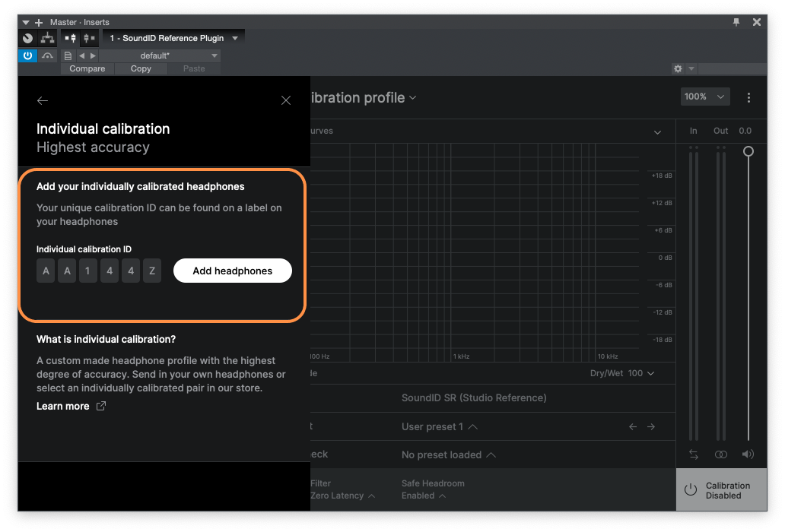Expand the calibration profile chevron
785x532 pixels.
click(x=412, y=97)
